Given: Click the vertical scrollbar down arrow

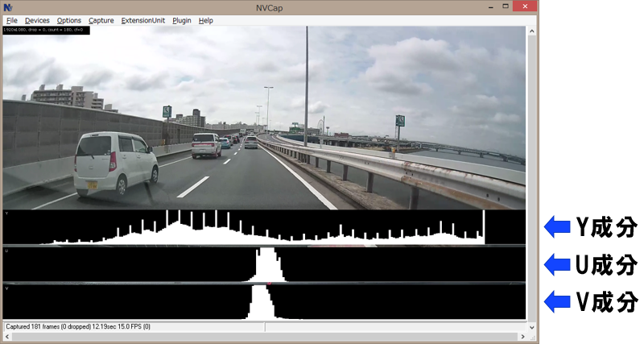Looking at the screenshot, I should [x=531, y=327].
